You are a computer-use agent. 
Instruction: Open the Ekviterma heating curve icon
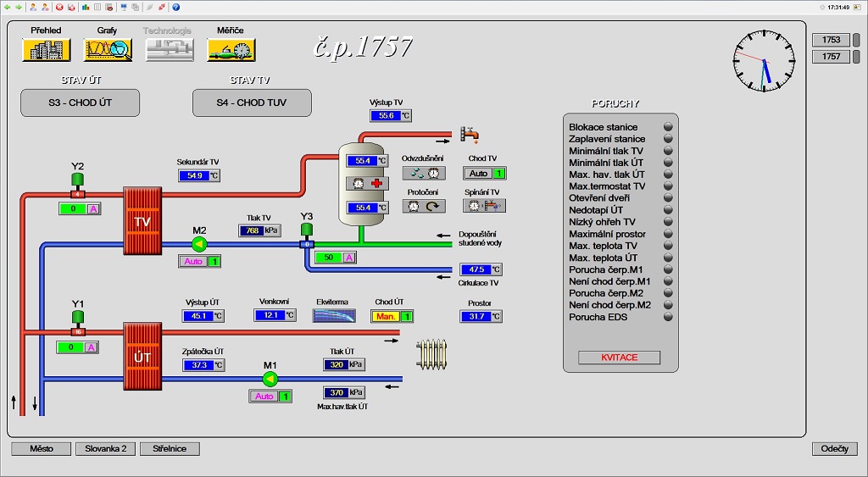[334, 316]
